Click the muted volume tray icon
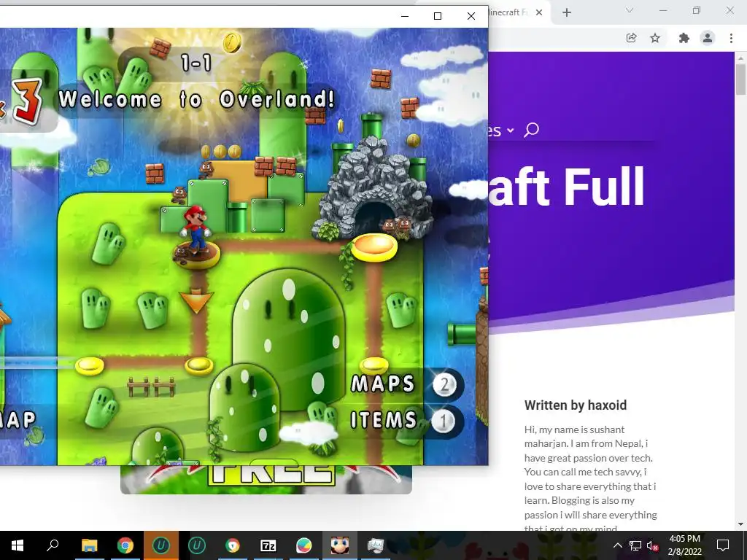747x560 pixels. (652, 545)
